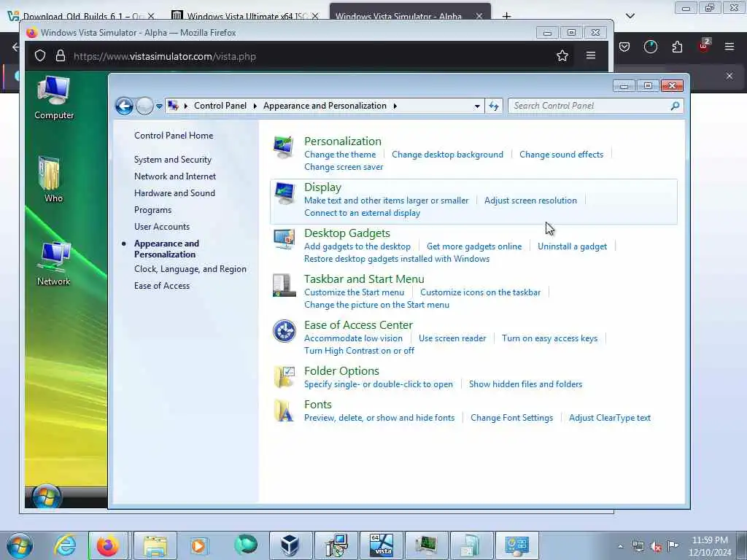Click the Taskbar and Start Menu icon
The width and height of the screenshot is (747, 560).
point(285,285)
